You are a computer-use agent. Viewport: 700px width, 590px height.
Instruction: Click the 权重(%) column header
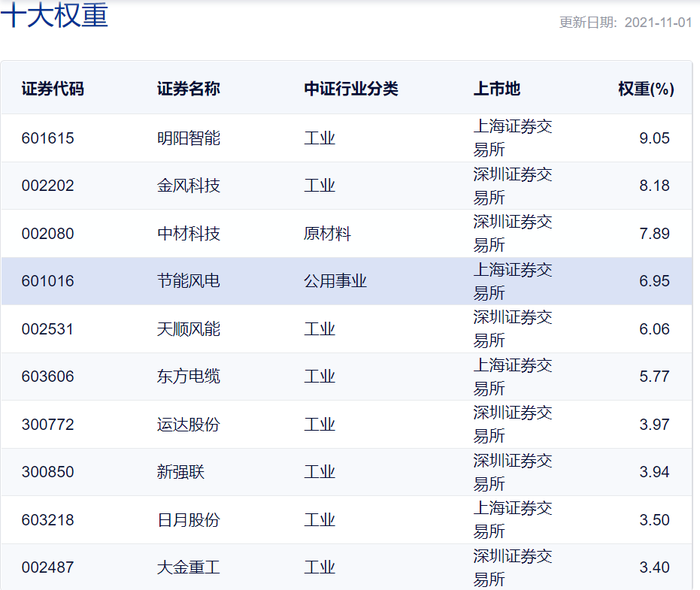[x=646, y=88]
